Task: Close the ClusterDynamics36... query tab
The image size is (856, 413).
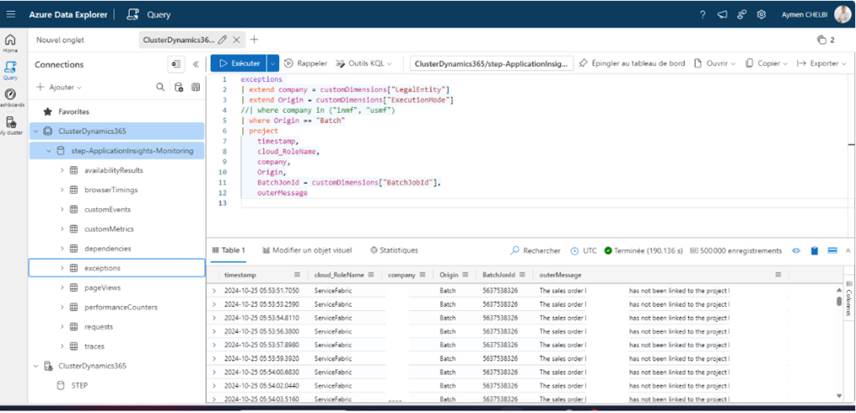Action: (236, 40)
